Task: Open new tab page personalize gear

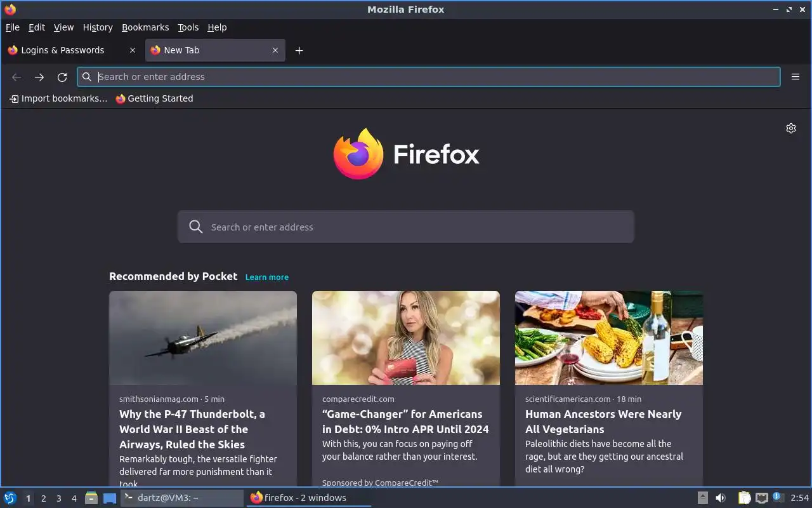Action: point(791,128)
